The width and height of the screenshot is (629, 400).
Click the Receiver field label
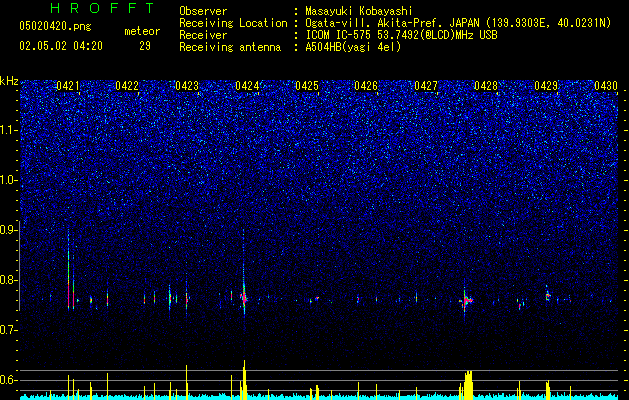pos(203,35)
